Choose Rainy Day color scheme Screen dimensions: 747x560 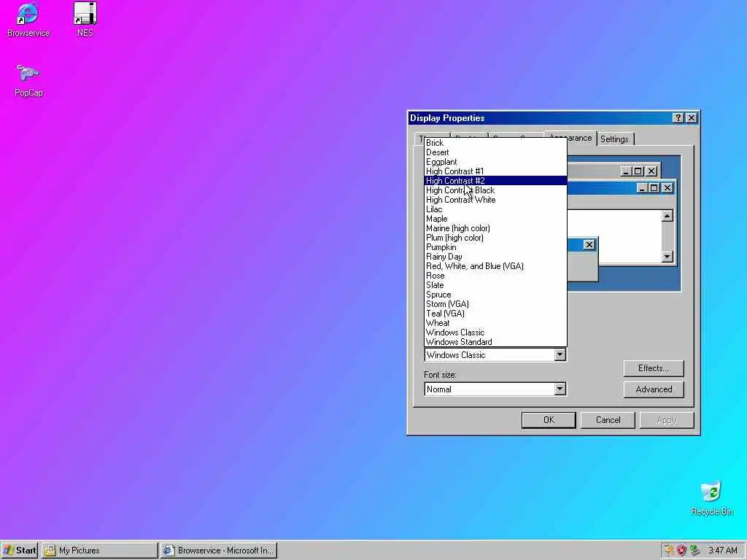(x=495, y=257)
